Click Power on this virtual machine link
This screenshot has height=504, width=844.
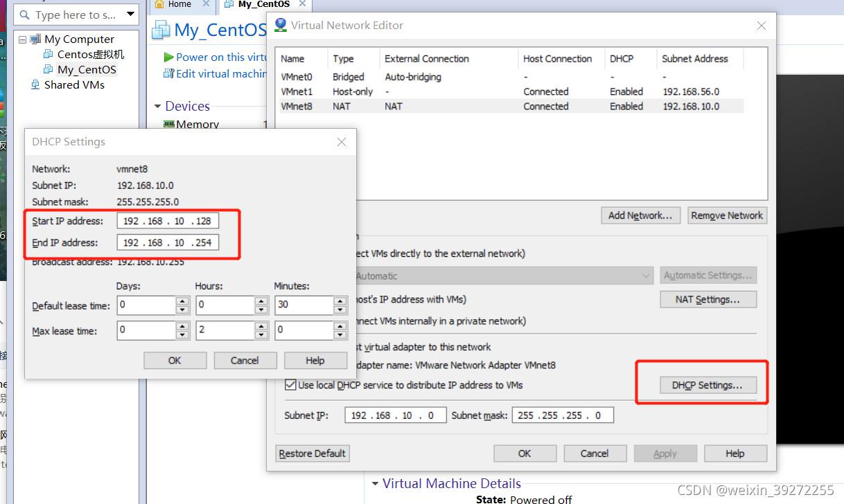point(222,57)
